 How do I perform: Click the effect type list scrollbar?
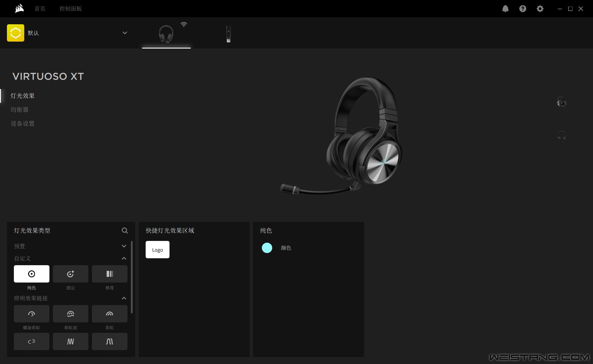pyautogui.click(x=132, y=277)
